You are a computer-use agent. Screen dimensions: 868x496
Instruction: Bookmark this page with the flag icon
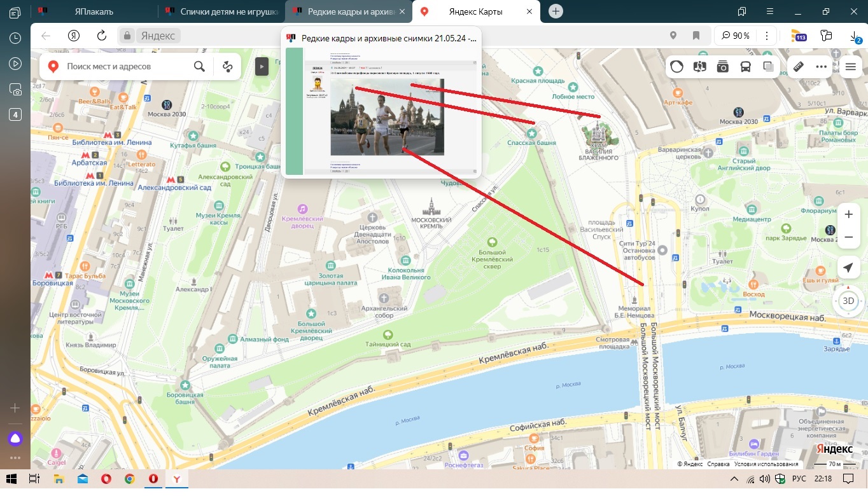pos(696,36)
